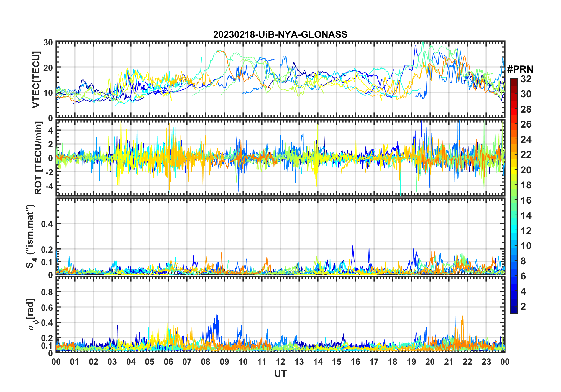
Task: Click the 18 tick label on the UT axis
Action: (393, 362)
